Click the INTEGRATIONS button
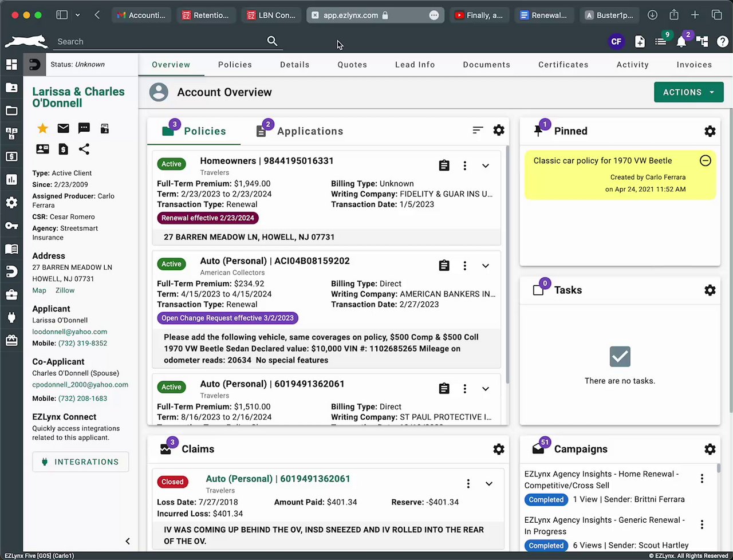This screenshot has height=560, width=733. pos(81,462)
